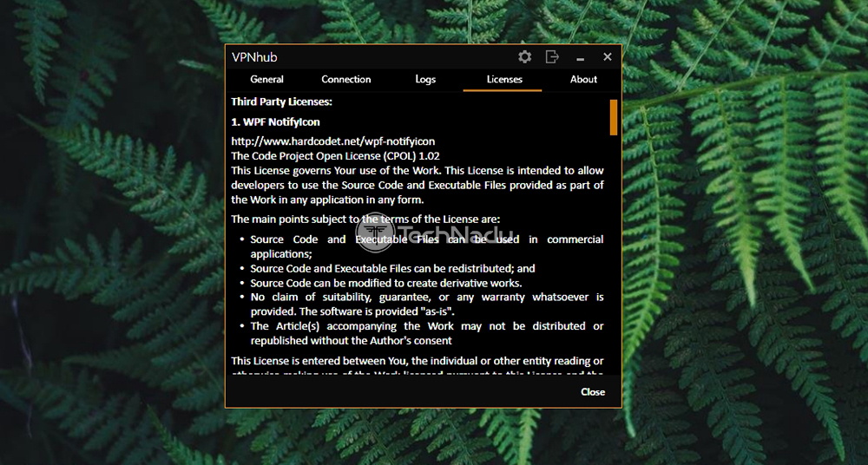Close VPNhub window with X icon
The image size is (868, 465).
point(608,57)
